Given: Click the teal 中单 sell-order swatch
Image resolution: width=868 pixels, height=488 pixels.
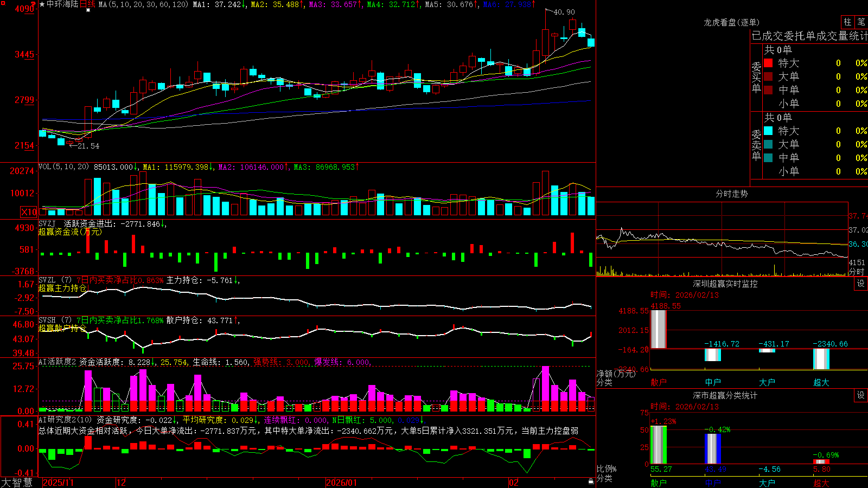Looking at the screenshot, I should point(768,157).
